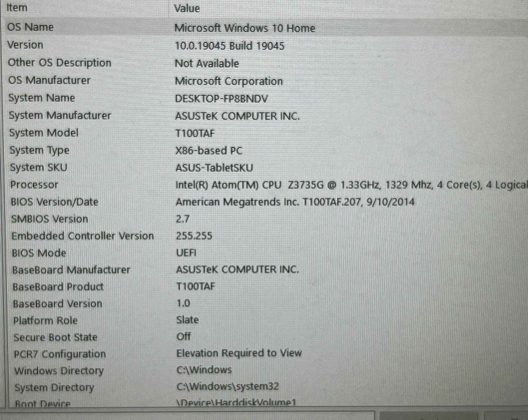
Task: Select the BaseBoard Manufacturer row label
Action: [x=71, y=270]
